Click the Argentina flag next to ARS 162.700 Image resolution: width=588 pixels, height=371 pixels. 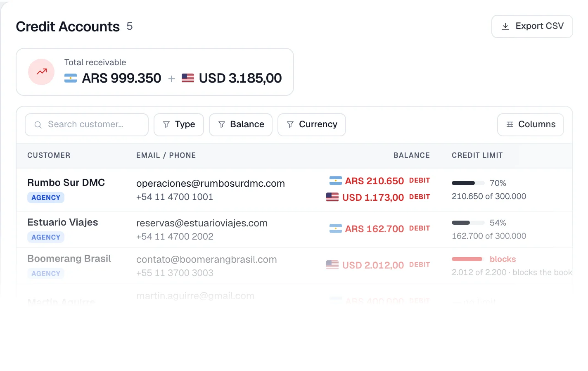pyautogui.click(x=336, y=228)
